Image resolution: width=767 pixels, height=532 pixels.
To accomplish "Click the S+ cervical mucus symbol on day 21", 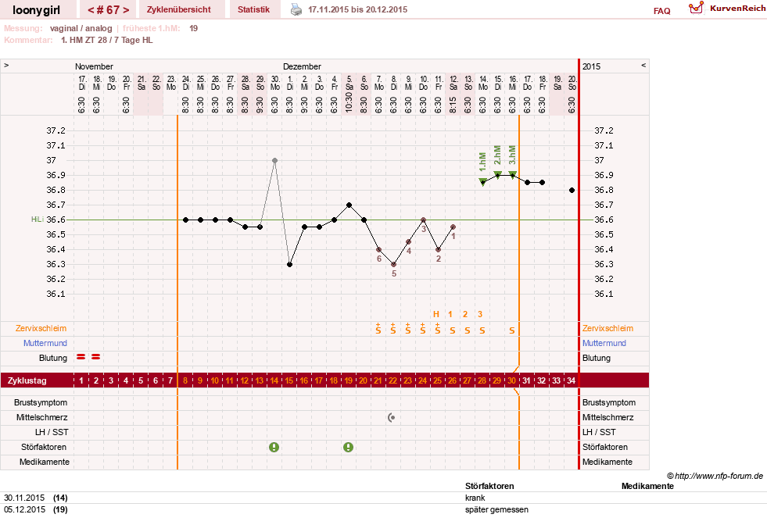I will [x=378, y=329].
